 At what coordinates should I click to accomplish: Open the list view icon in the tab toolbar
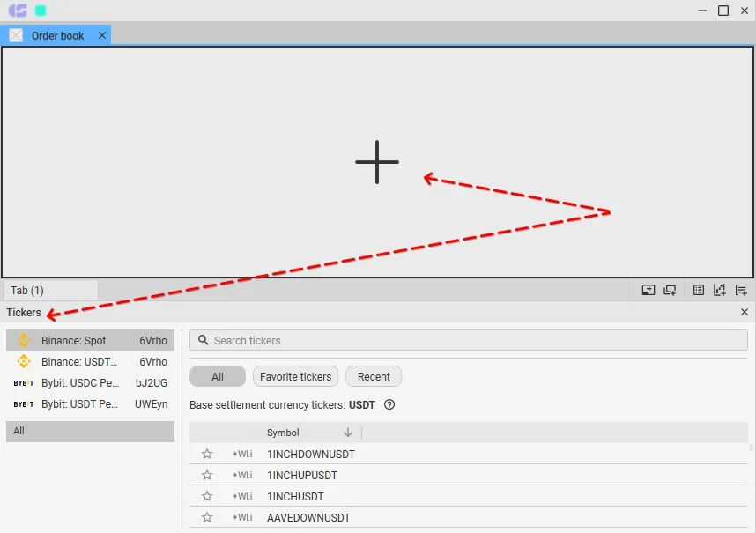pos(699,290)
